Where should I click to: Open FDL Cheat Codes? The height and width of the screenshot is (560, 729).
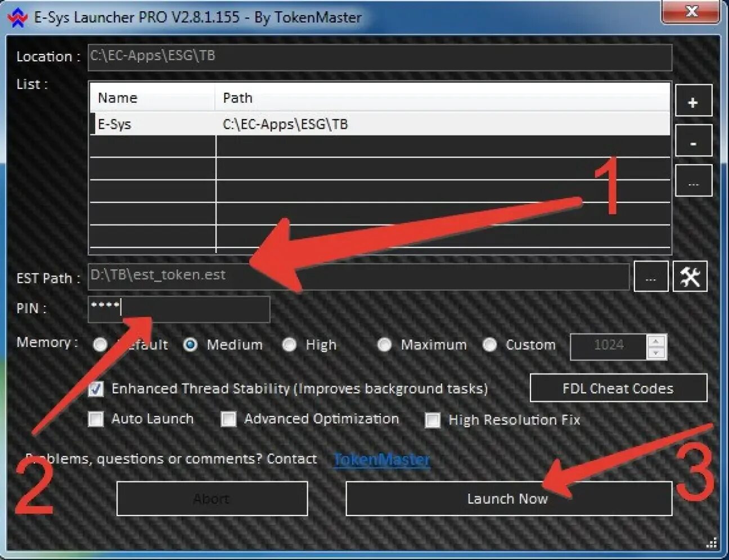[618, 388]
